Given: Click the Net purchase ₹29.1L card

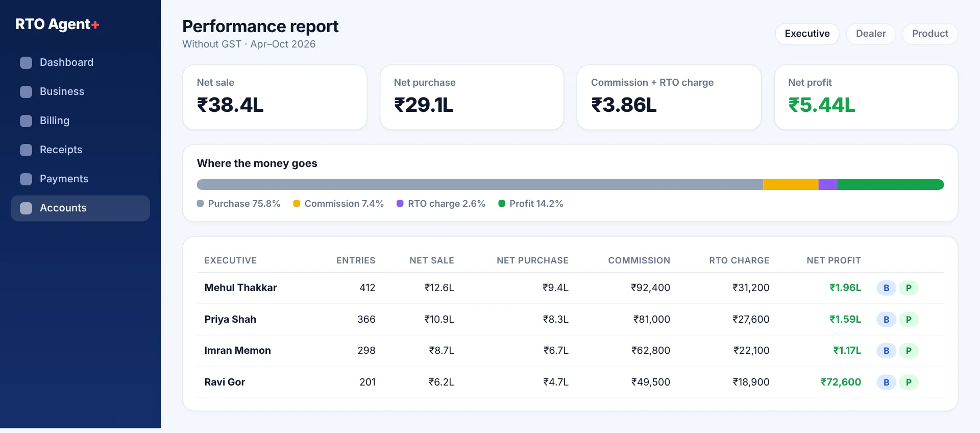Looking at the screenshot, I should 472,97.
